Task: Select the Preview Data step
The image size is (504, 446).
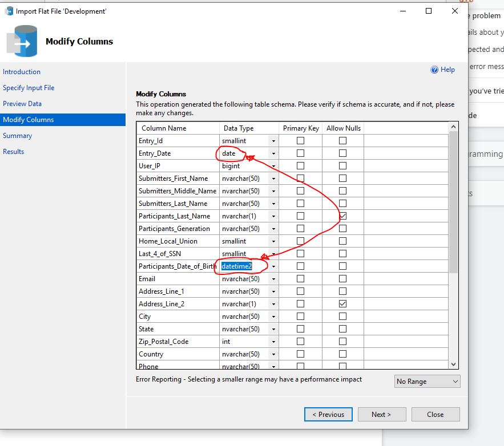Action: pos(22,103)
